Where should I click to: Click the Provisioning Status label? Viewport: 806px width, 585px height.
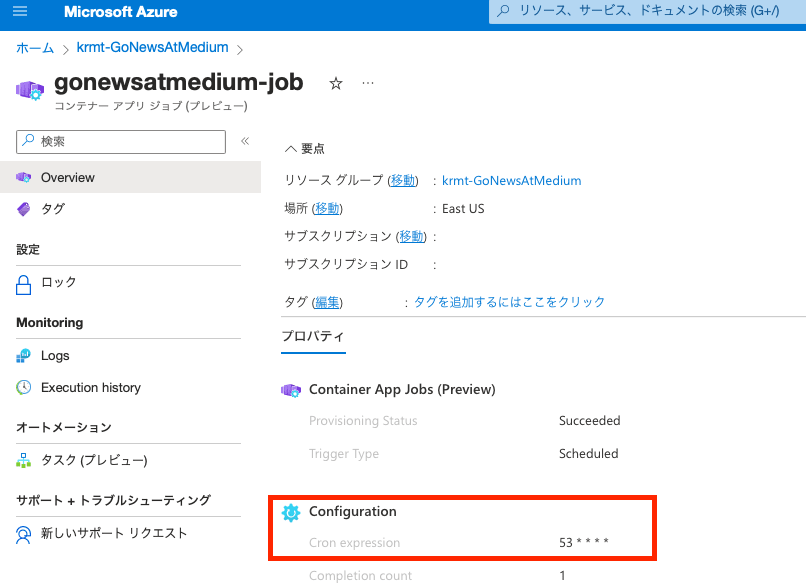coord(363,421)
